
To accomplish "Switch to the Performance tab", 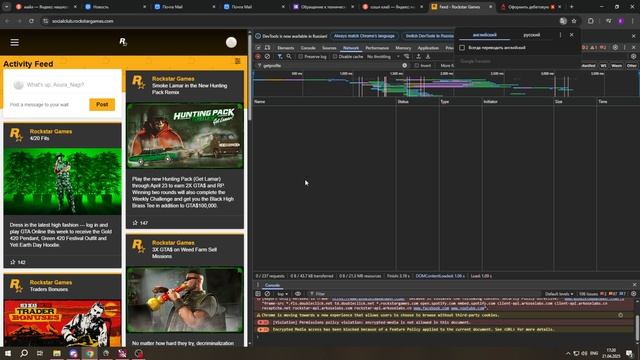I will point(377,48).
